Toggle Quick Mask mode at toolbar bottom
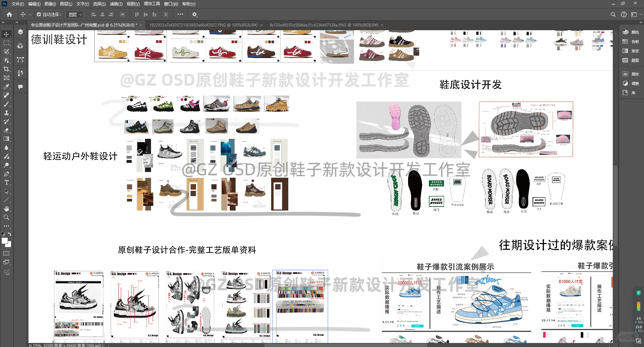Image resolution: width=644 pixels, height=347 pixels. click(6, 254)
